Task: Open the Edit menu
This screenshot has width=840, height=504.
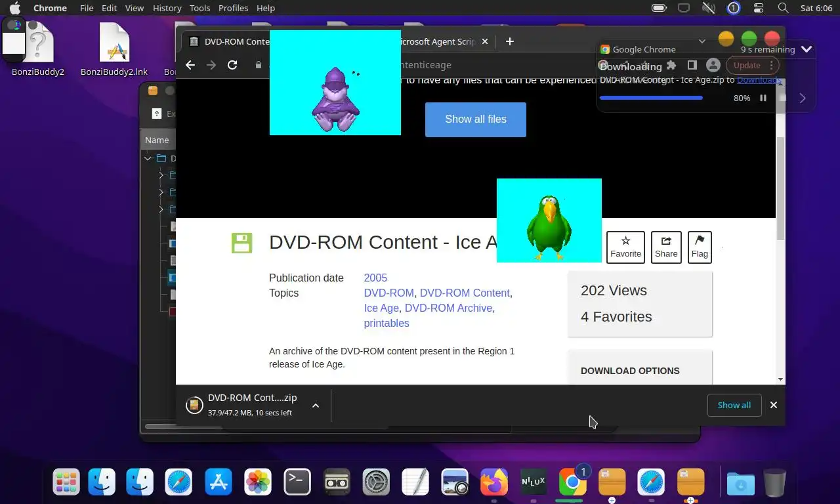Action: [109, 8]
